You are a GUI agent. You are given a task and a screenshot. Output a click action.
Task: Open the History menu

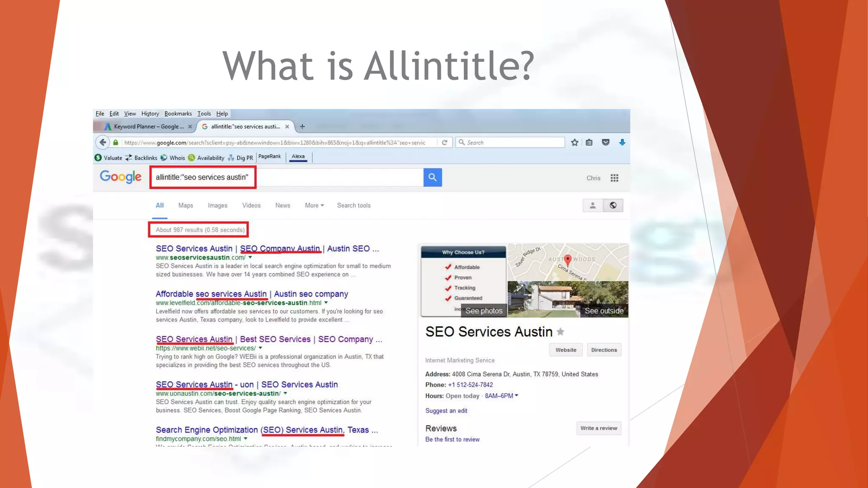(150, 114)
